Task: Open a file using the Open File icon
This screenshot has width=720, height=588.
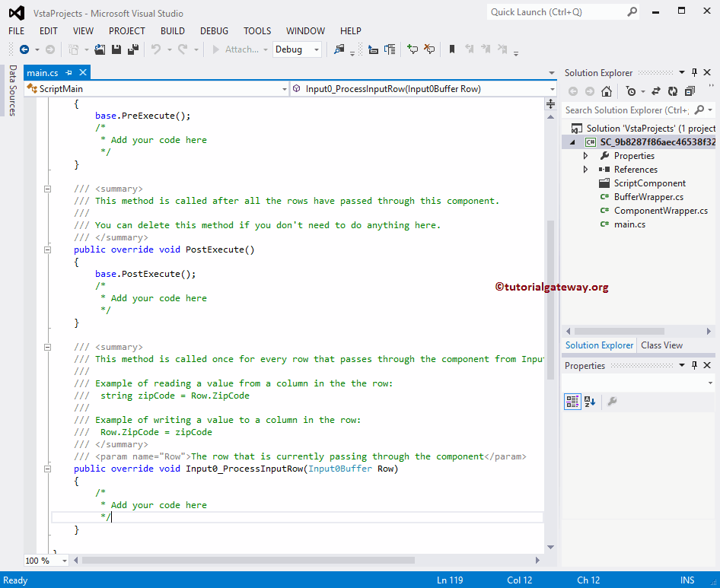Action: click(x=99, y=49)
